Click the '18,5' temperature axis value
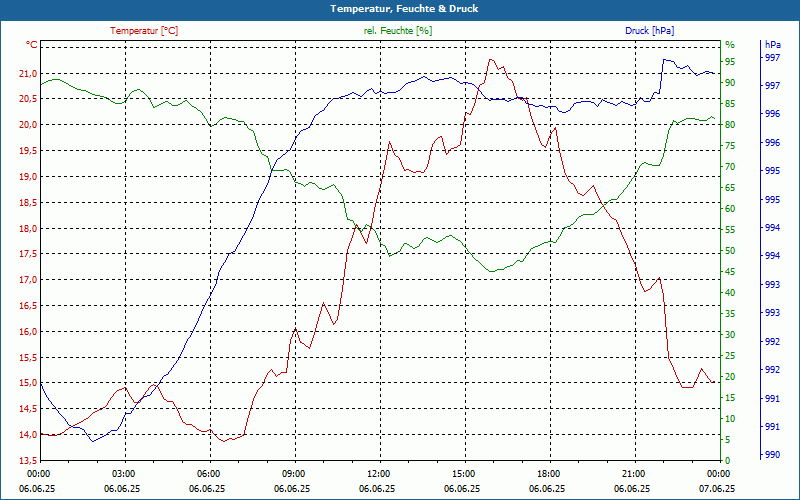 pos(28,203)
